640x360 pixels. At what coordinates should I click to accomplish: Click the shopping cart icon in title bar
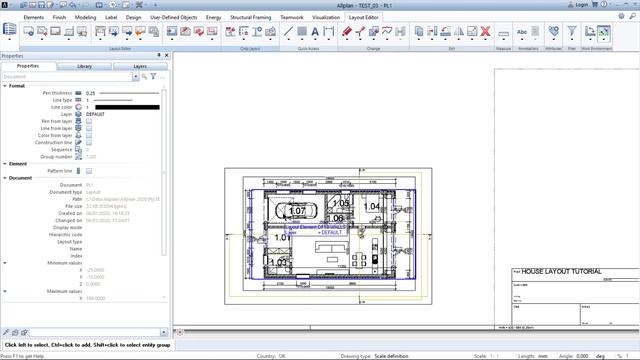(x=595, y=4)
